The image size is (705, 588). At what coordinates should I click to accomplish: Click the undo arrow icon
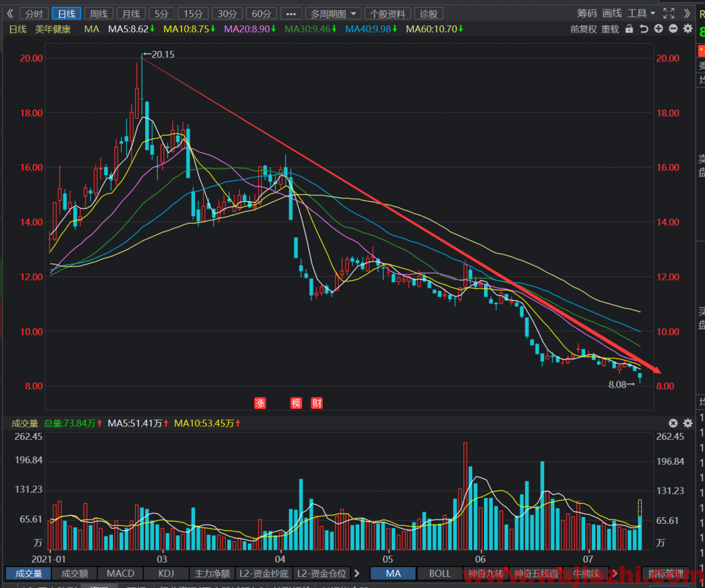click(x=644, y=29)
